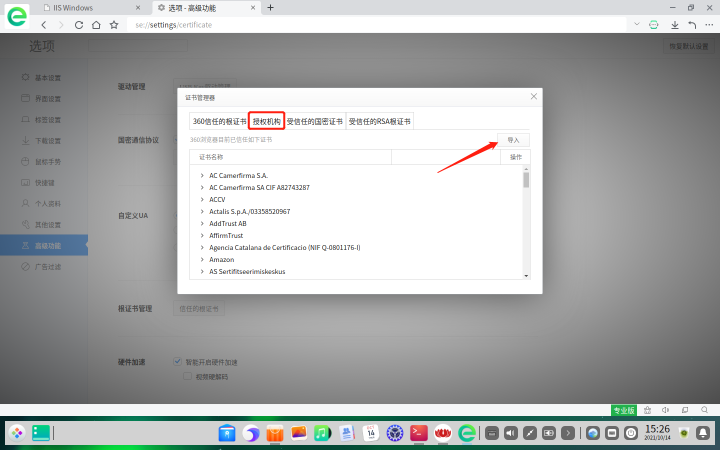Toggle the 视频硬解码 checkbox

(x=187, y=376)
